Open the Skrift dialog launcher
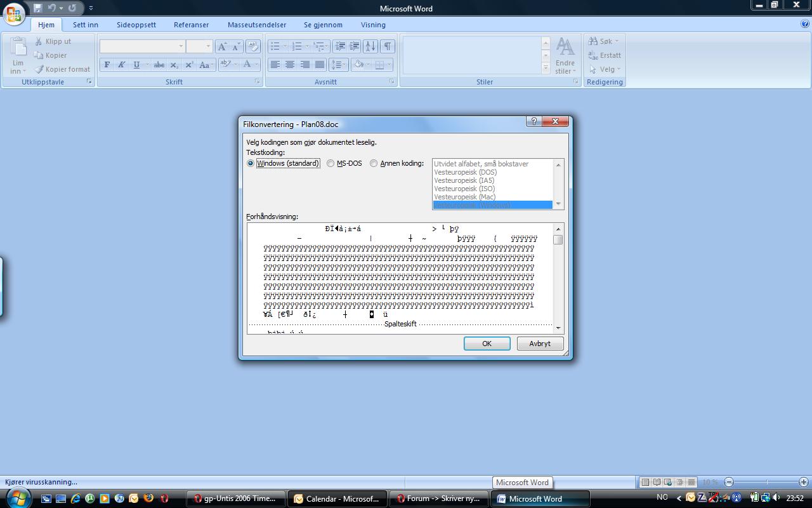812x508 pixels. click(258, 82)
